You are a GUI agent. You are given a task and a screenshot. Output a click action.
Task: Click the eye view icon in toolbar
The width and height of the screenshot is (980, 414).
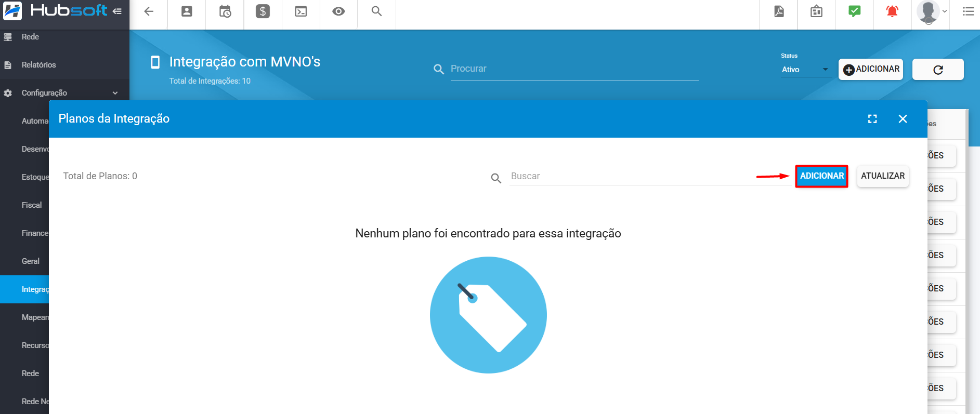339,11
